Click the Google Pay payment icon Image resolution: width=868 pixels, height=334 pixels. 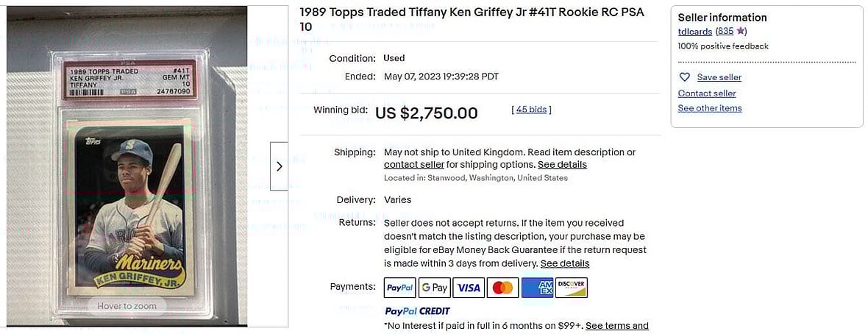coord(435,288)
